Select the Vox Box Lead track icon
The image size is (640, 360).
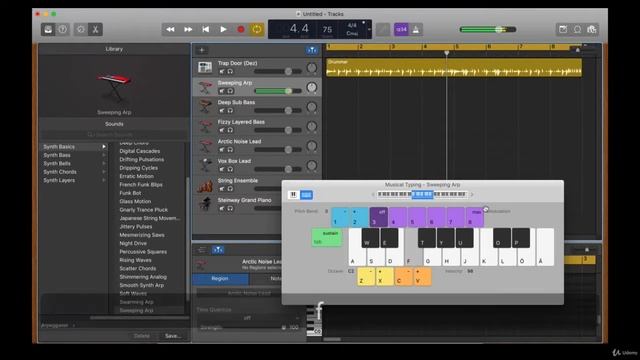(x=205, y=165)
